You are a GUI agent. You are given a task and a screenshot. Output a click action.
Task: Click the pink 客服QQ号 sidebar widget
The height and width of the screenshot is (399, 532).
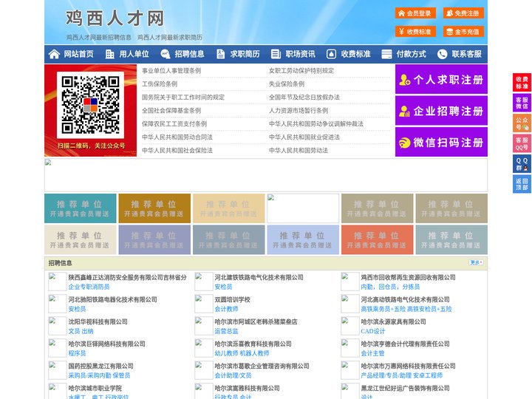pyautogui.click(x=522, y=143)
